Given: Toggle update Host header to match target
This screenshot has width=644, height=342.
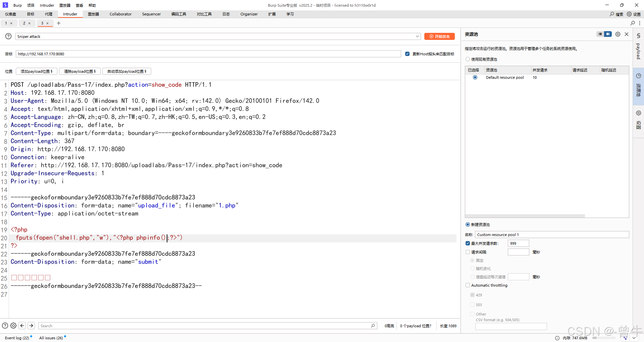Looking at the screenshot, I should (407, 54).
